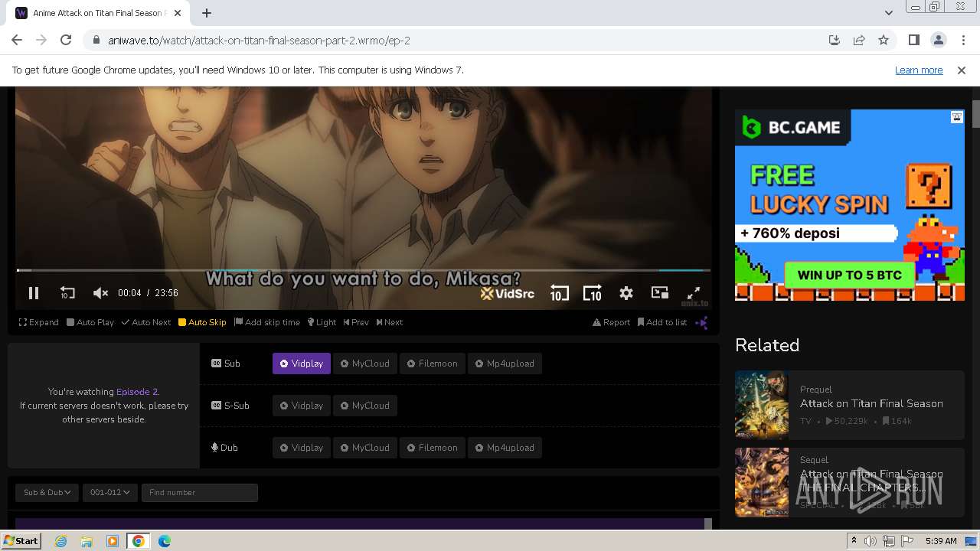The image size is (980, 551).
Task: Toggle the Light switch
Action: point(322,322)
